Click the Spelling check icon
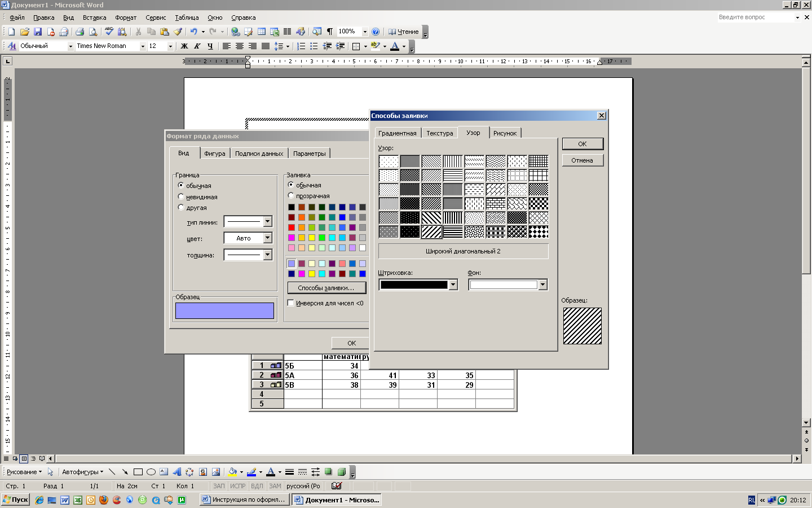 (109, 32)
